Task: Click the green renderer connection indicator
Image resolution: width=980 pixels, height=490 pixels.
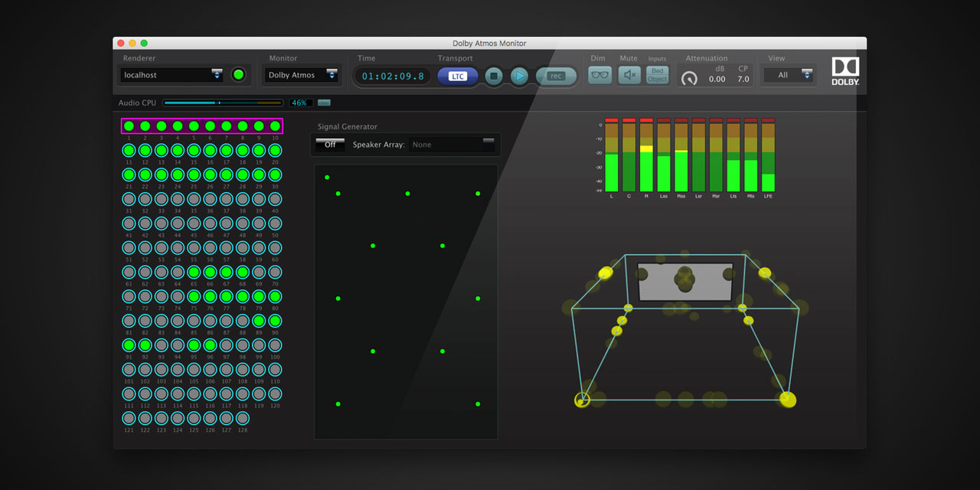Action: point(239,75)
